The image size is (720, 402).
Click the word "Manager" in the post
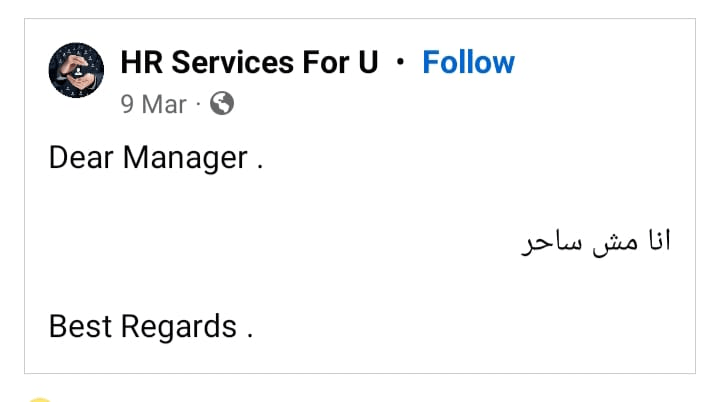pos(185,158)
